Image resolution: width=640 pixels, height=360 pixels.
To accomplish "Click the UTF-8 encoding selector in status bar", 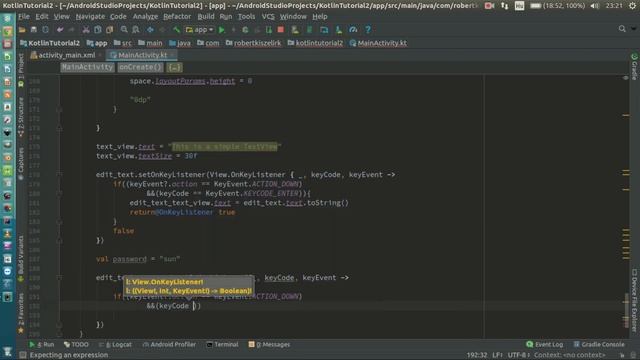I will [x=518, y=355].
